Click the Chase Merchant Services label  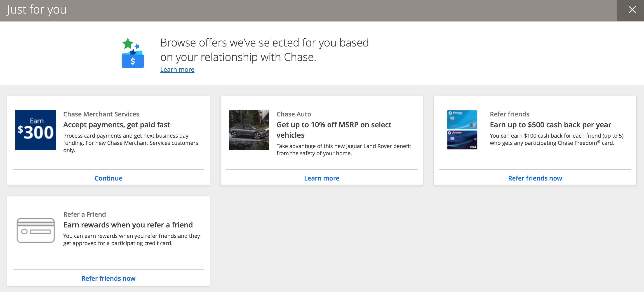tap(101, 114)
